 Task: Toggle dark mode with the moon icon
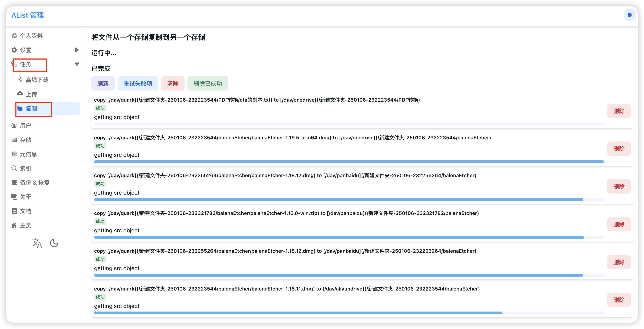point(54,243)
